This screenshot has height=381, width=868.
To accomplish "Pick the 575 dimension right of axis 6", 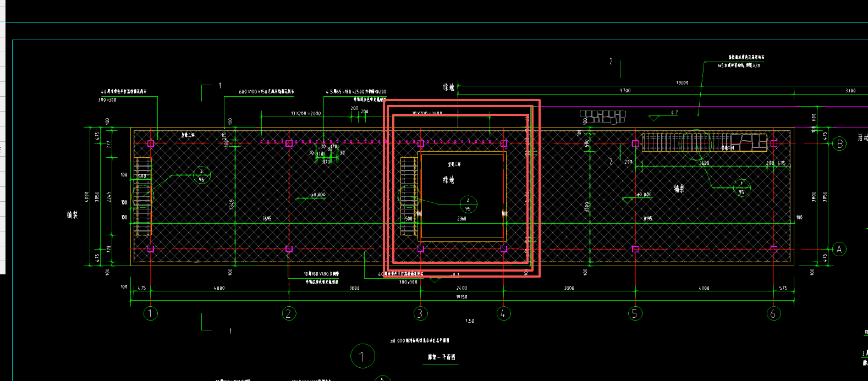I will pos(783,288).
